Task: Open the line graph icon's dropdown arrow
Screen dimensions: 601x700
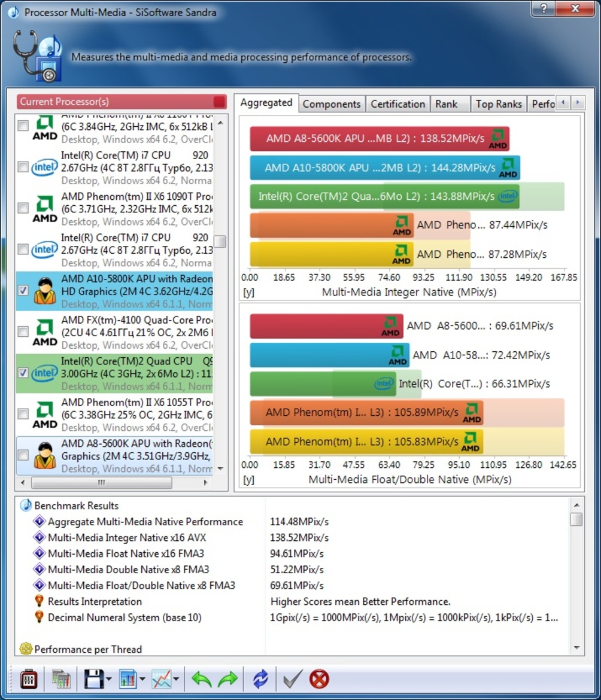Action: click(176, 680)
